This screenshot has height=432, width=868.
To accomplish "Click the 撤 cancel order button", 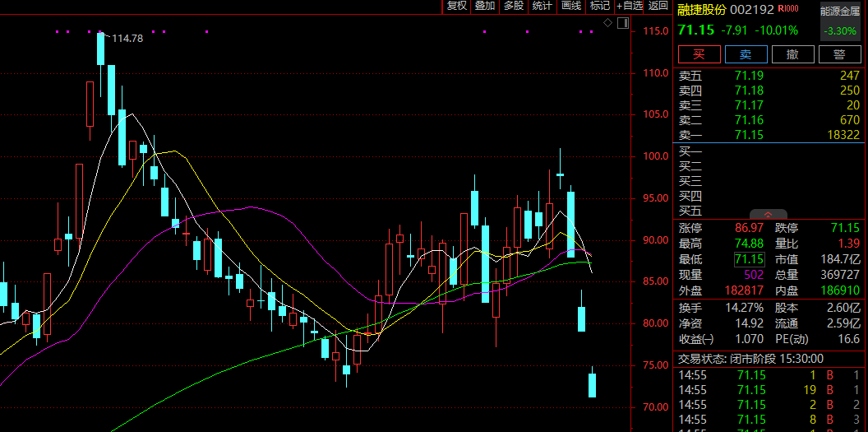I will coord(792,54).
